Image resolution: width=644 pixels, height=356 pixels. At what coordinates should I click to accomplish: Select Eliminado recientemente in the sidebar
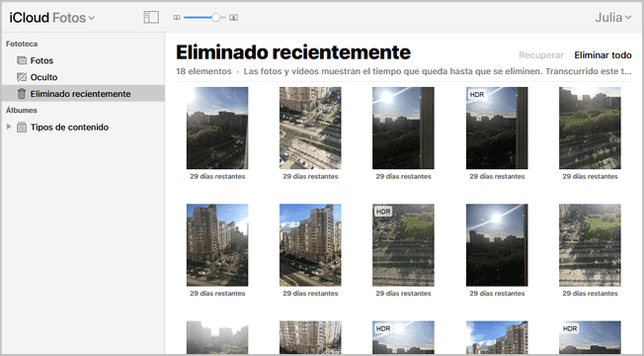83,94
